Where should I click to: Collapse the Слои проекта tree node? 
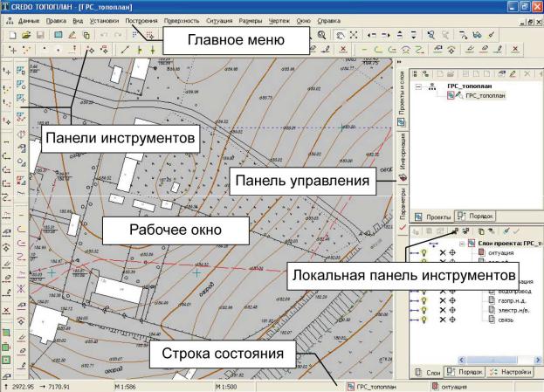click(x=462, y=244)
